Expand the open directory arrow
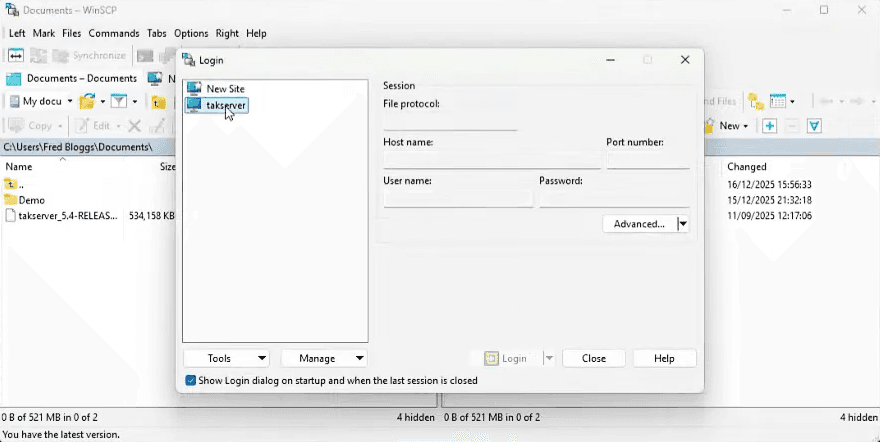Viewport: 880px width, 442px height. pos(103,102)
